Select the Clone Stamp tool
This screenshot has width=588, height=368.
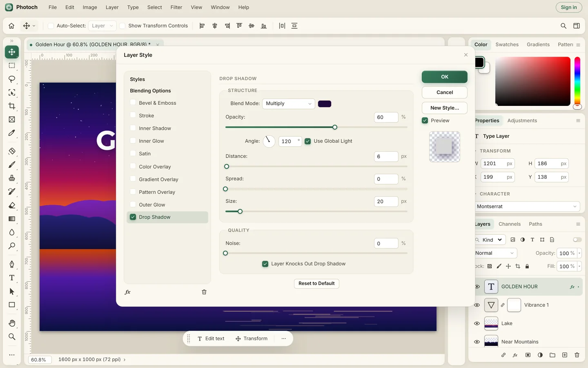click(12, 178)
